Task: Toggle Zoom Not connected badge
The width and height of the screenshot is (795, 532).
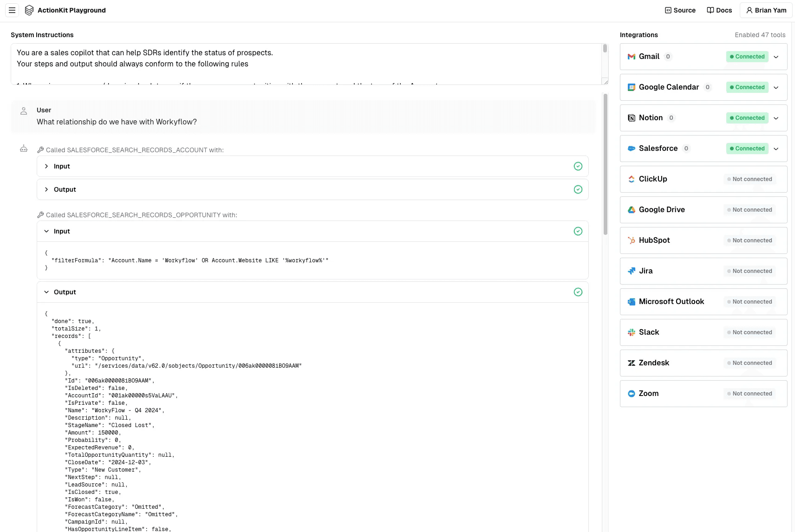Action: click(749, 394)
